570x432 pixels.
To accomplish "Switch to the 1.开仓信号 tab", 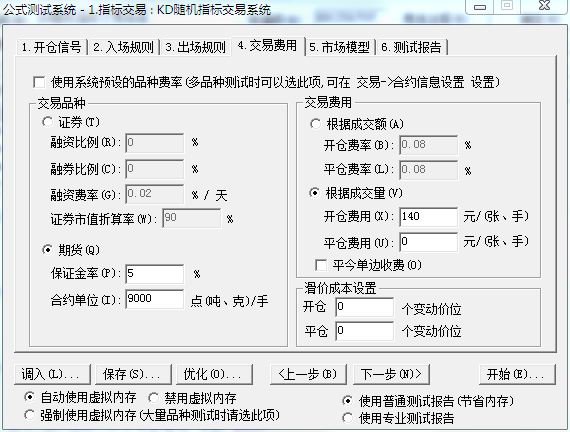I will click(51, 47).
